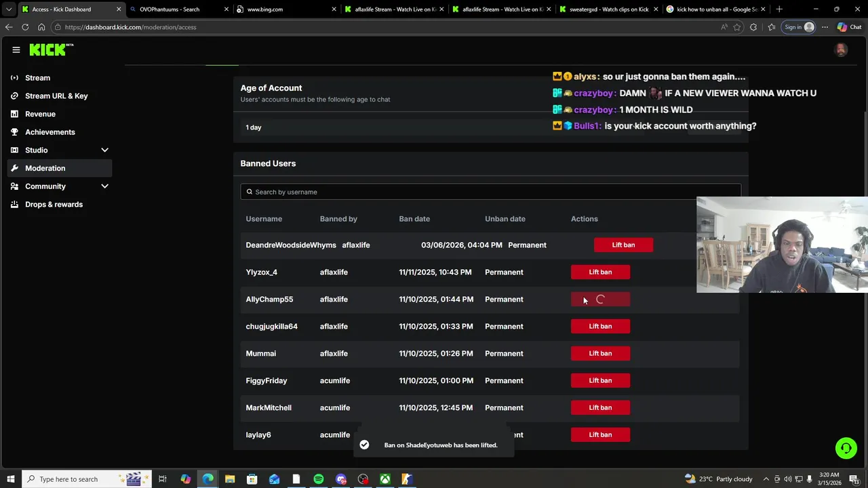Open Copilot Chat in the browser
Viewport: 868px width, 488px height.
[x=849, y=27]
